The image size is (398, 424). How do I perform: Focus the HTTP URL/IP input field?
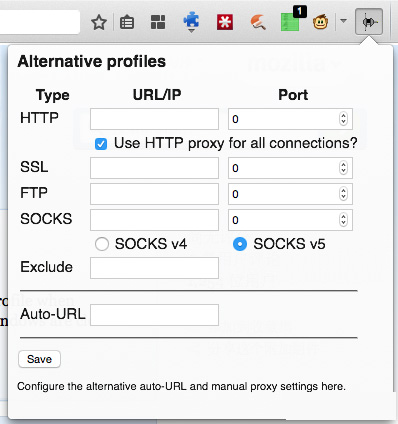(x=154, y=119)
